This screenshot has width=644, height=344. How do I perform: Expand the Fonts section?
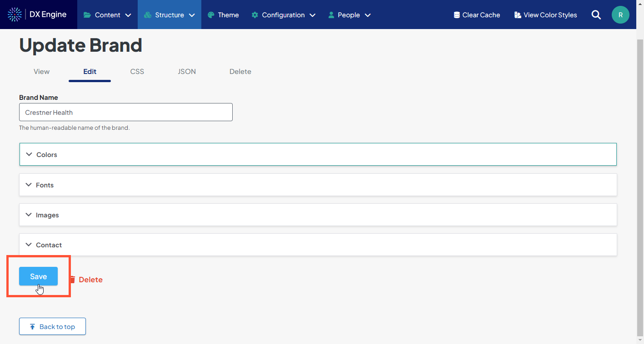point(318,185)
